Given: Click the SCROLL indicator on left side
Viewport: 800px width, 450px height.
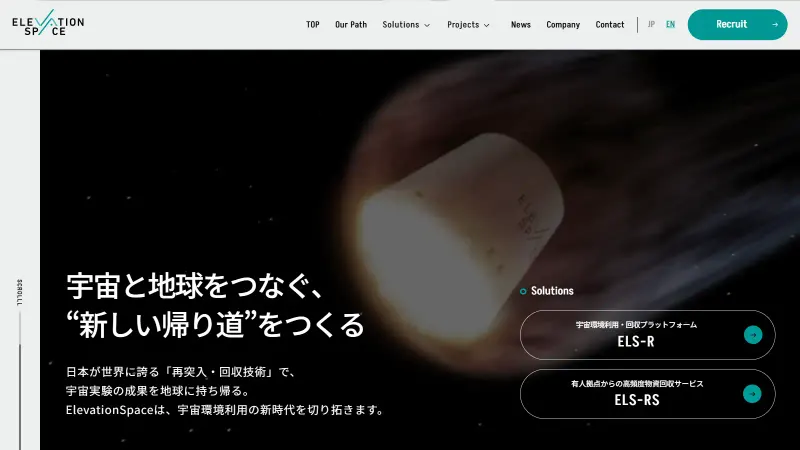Looking at the screenshot, I should (x=20, y=292).
